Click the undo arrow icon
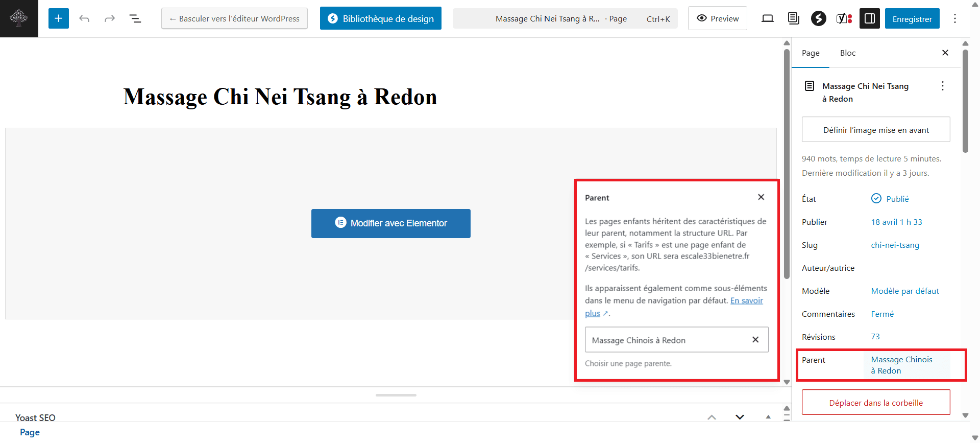Image resolution: width=980 pixels, height=443 pixels. tap(84, 19)
